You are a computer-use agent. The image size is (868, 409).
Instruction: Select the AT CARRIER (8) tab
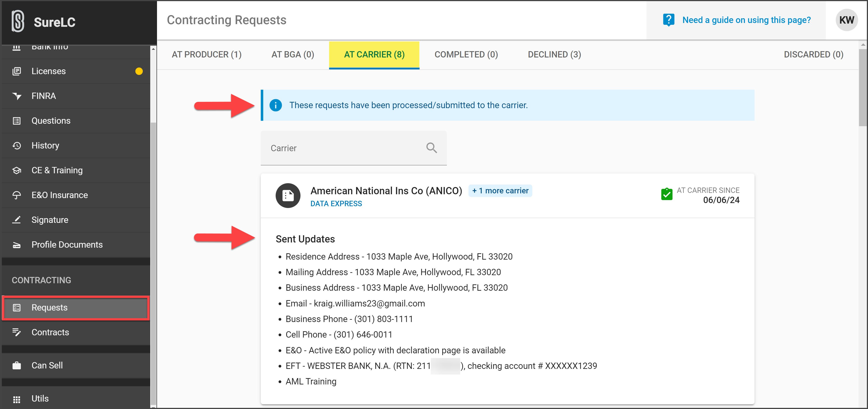pos(374,55)
